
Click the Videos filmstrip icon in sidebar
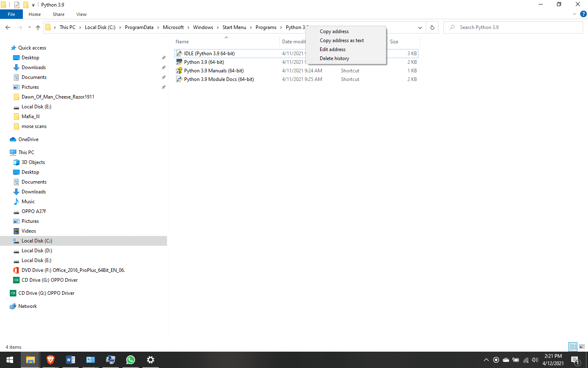[16, 231]
